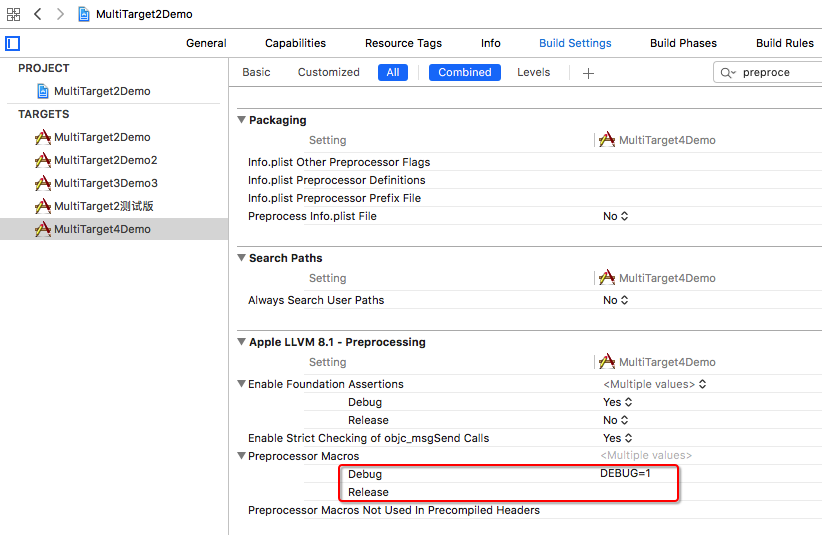Screen dimensions: 822x535
Task: Click the add build setting plus icon
Action: (588, 73)
